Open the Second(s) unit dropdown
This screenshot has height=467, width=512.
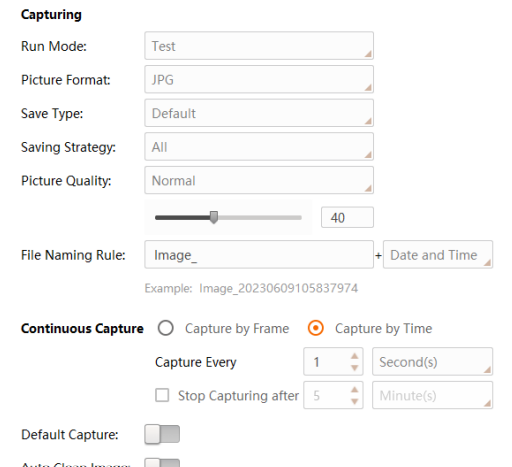click(x=432, y=362)
